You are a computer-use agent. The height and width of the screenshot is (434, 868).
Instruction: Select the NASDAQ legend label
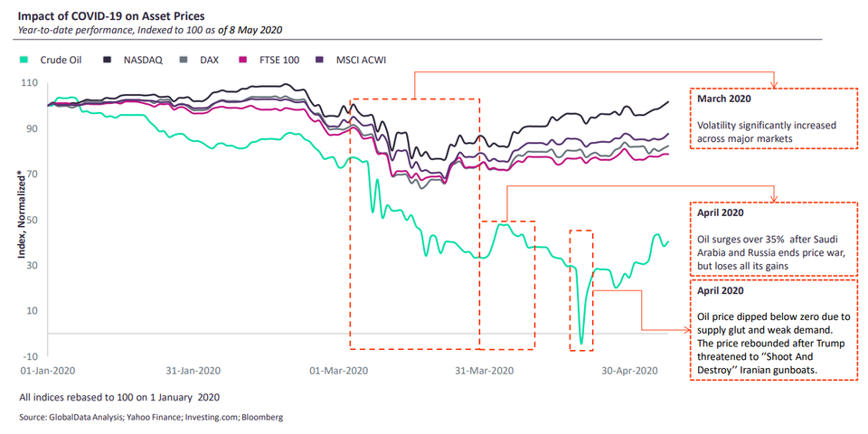[x=144, y=60]
